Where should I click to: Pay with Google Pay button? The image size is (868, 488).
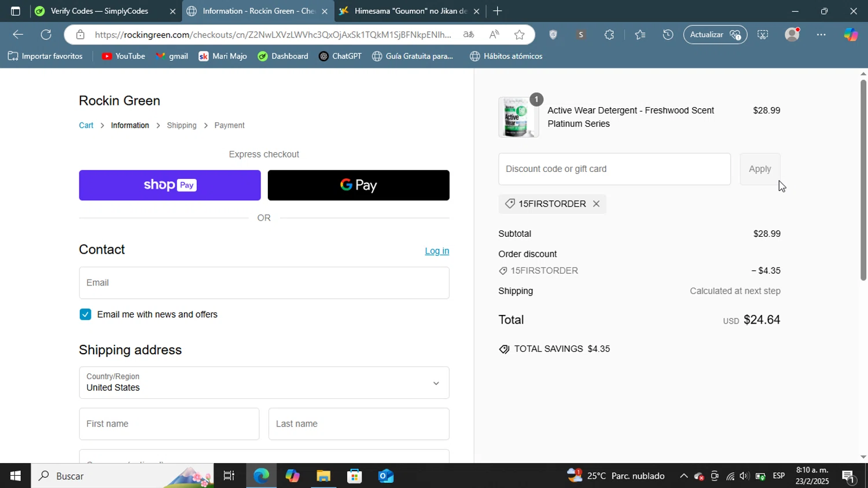359,185
